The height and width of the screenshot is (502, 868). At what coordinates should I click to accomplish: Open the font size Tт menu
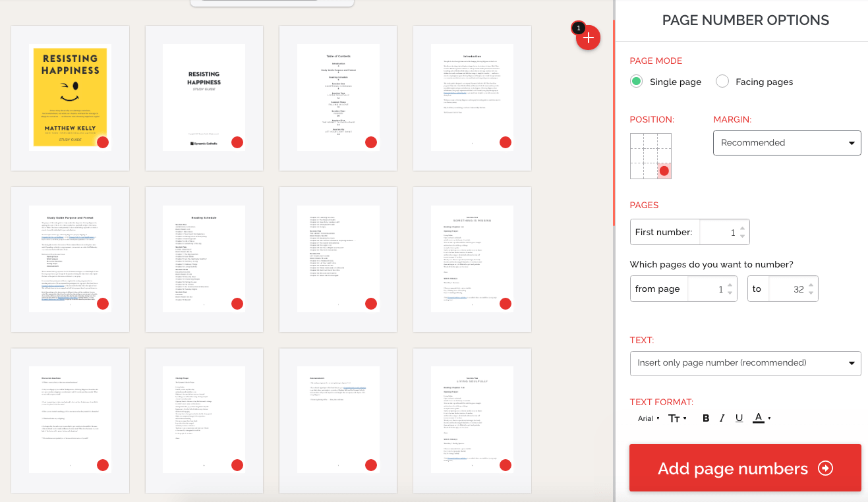677,418
